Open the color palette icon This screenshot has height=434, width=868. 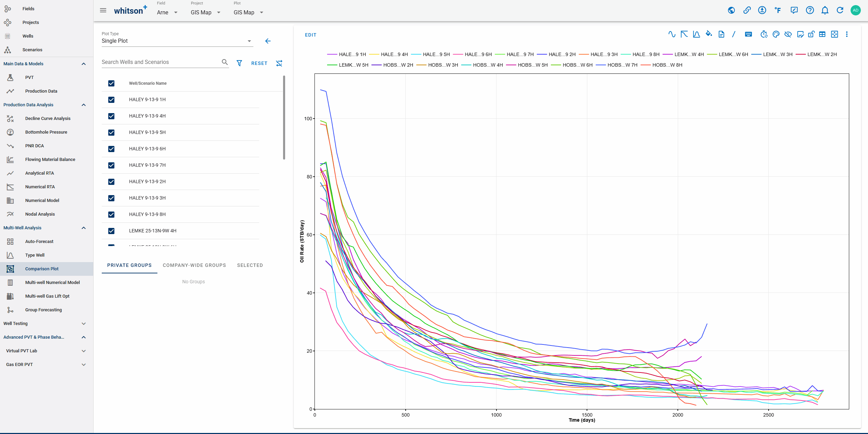pos(776,34)
